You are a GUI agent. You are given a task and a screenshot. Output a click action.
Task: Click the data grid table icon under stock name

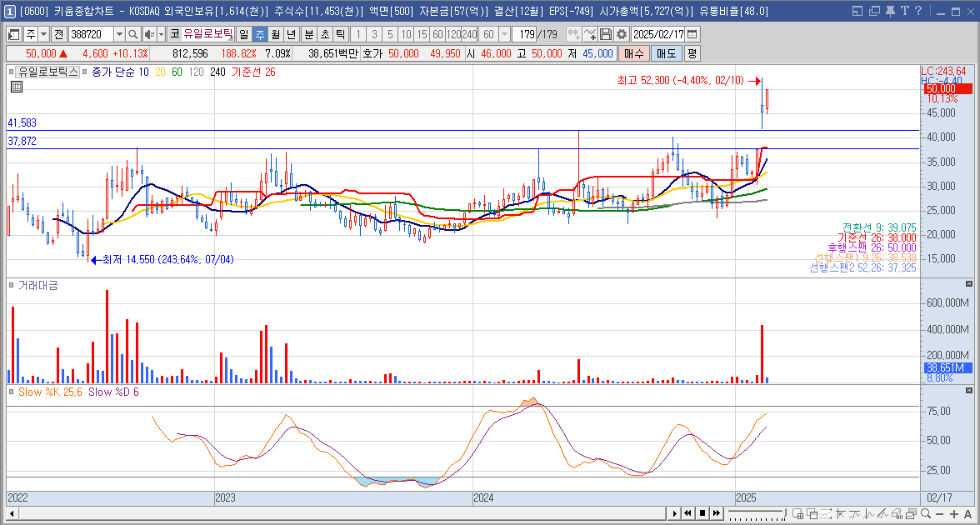17,87
